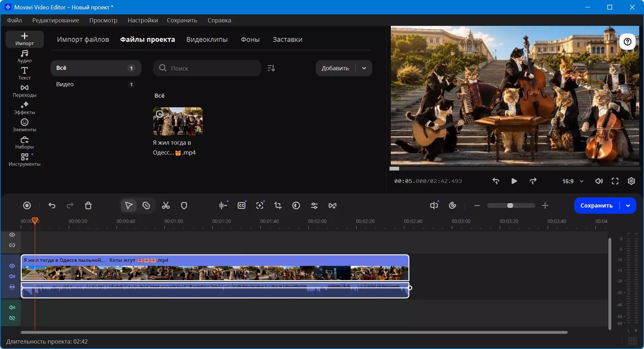Open the Tools (Инструменты) section
This screenshot has width=644, height=349.
24,160
